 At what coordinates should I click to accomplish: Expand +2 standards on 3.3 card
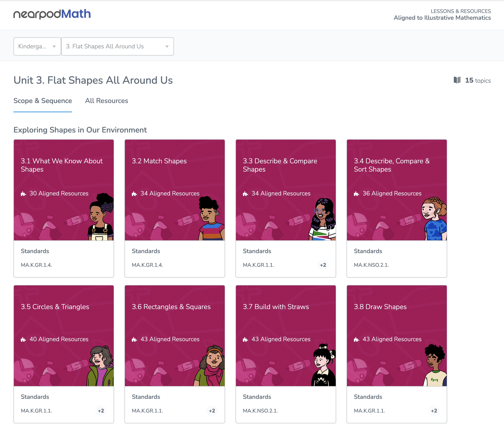(323, 265)
